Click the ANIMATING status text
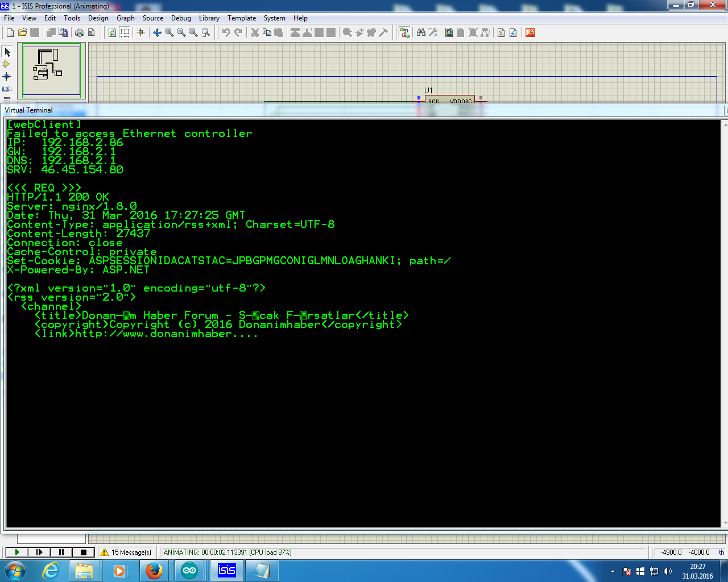Image resolution: width=728 pixels, height=582 pixels. (227, 552)
